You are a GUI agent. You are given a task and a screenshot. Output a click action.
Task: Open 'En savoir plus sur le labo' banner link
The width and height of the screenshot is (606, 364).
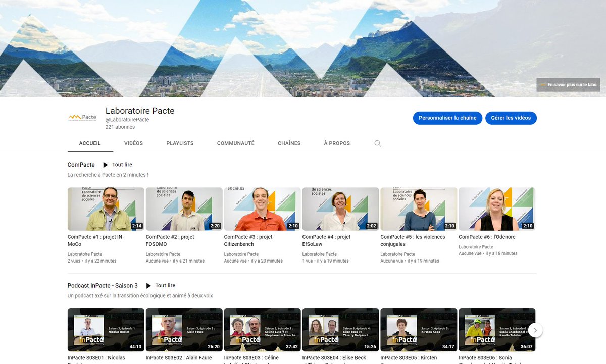tap(568, 85)
